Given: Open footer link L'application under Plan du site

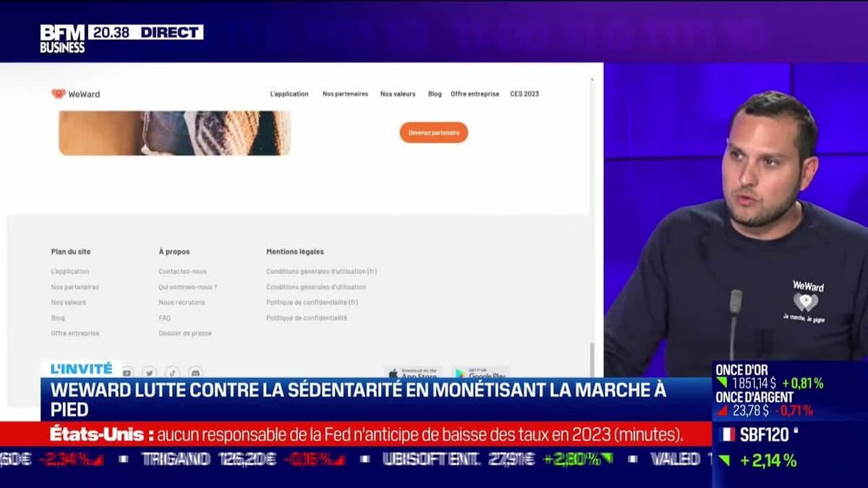Looking at the screenshot, I should [x=70, y=272].
